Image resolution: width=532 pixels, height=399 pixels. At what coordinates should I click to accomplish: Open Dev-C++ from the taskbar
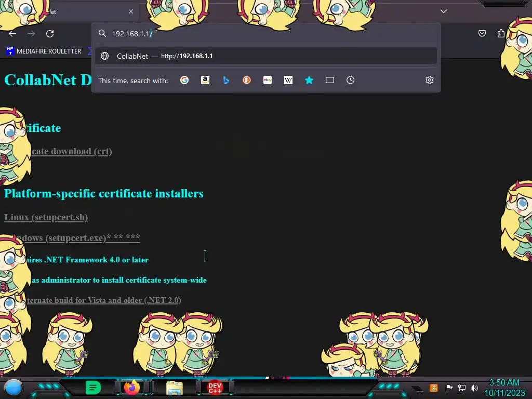click(x=215, y=388)
